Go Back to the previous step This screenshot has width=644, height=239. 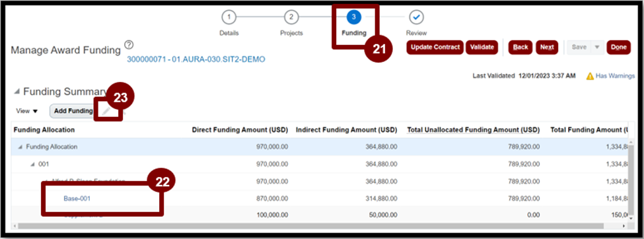pos(520,48)
